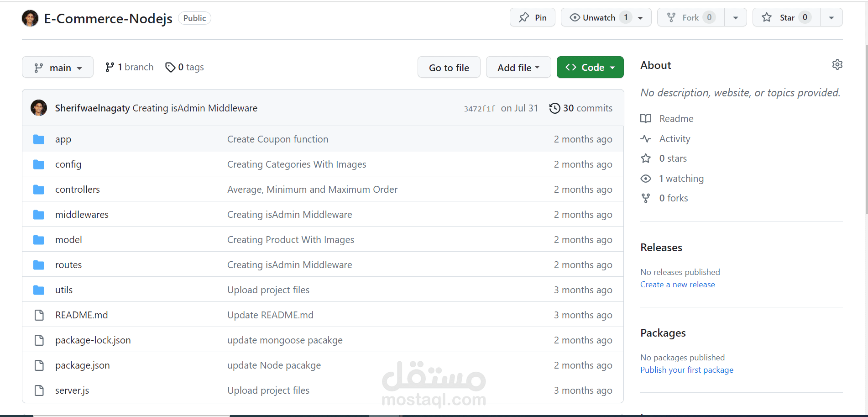Open the 'Update README.md' commit message
868x417 pixels.
pos(270,315)
